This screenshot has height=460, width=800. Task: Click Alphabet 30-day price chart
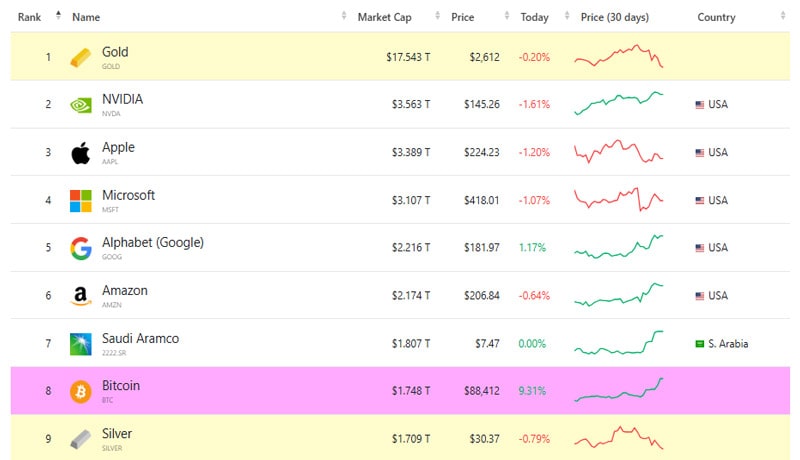click(x=618, y=246)
